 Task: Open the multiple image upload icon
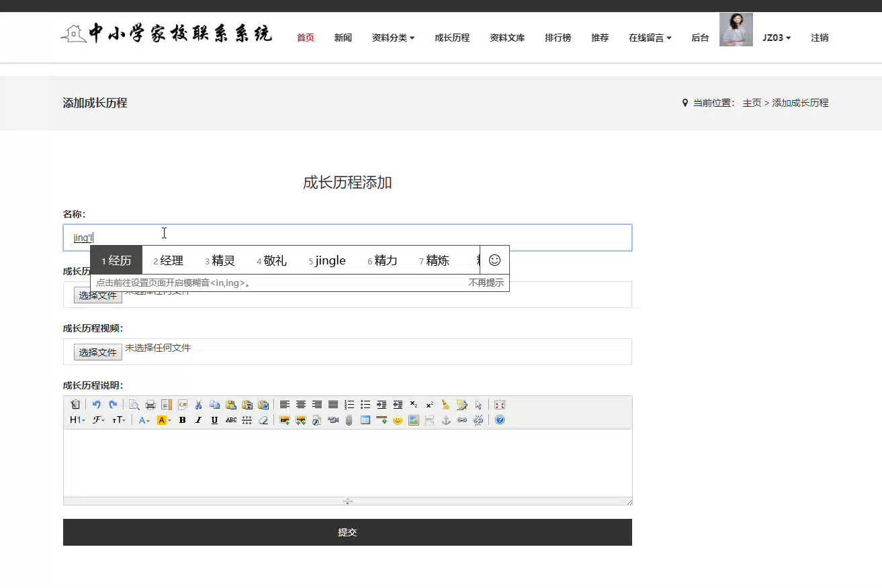coord(301,420)
